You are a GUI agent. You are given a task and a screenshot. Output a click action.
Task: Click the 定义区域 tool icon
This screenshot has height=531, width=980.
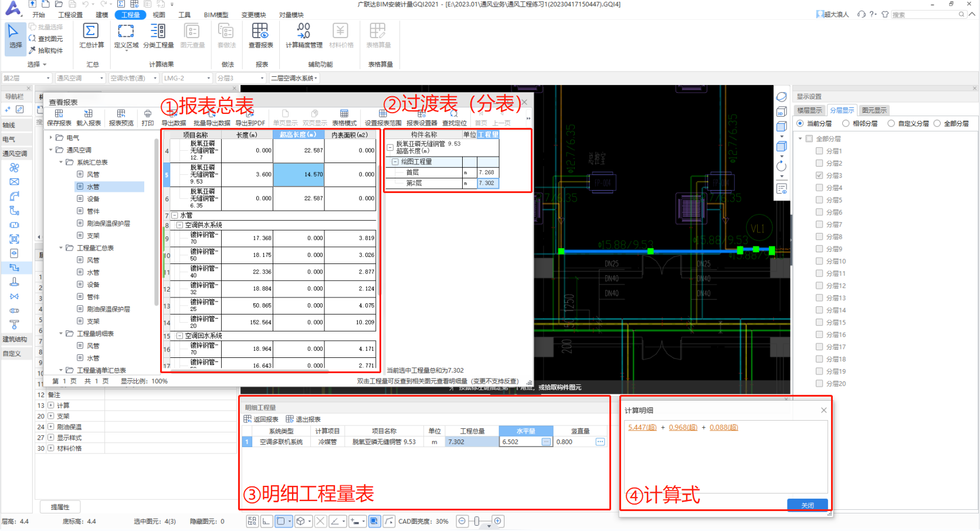point(126,31)
